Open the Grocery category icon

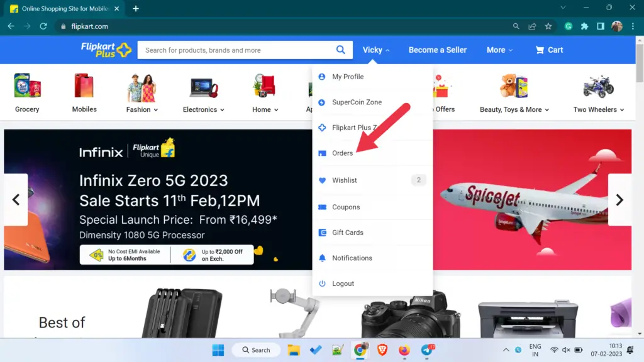tap(27, 85)
